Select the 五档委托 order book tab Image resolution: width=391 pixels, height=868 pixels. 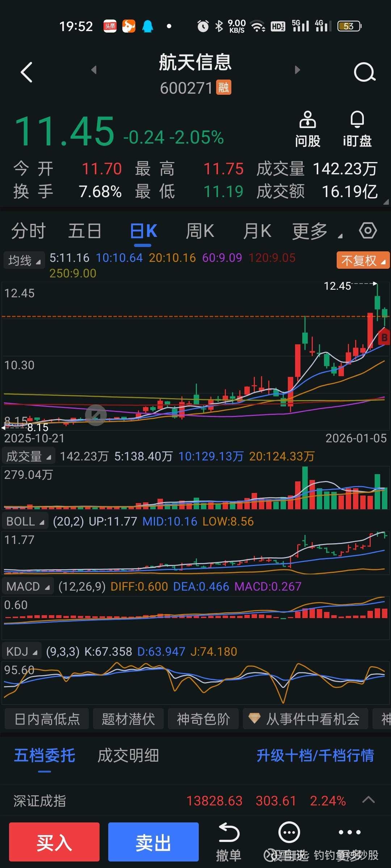coord(45,756)
